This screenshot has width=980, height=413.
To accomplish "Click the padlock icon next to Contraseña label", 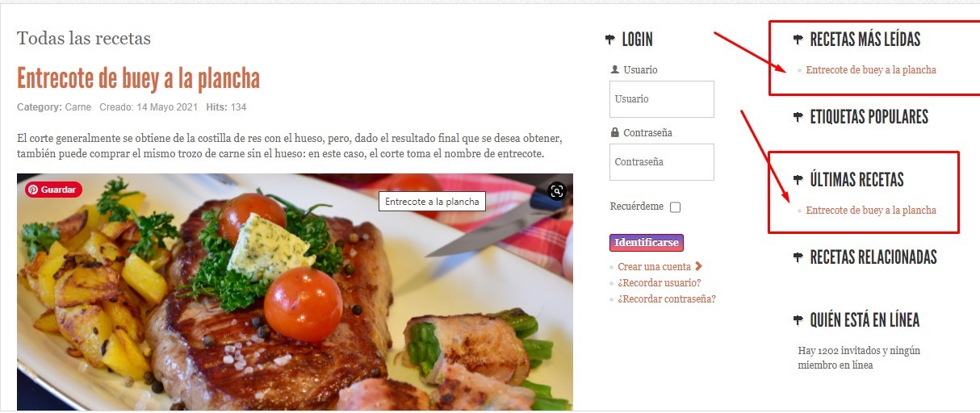I will pyautogui.click(x=615, y=132).
